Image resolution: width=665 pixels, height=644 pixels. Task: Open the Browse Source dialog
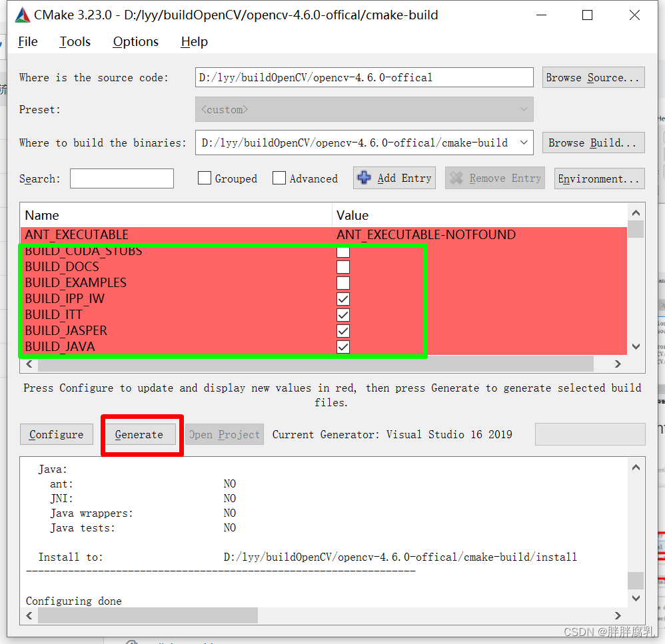tap(592, 77)
